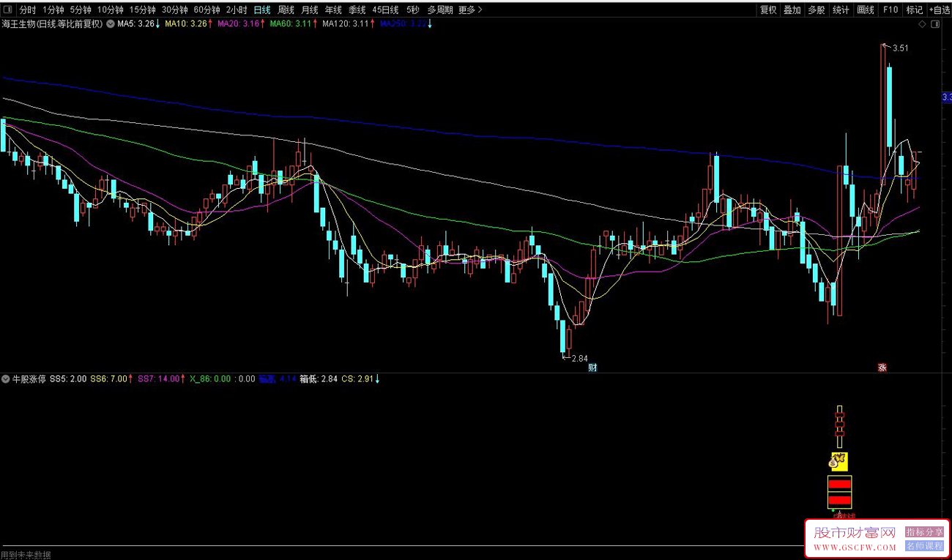
Task: Click the stacked candle signal icon
Action: tap(839, 426)
